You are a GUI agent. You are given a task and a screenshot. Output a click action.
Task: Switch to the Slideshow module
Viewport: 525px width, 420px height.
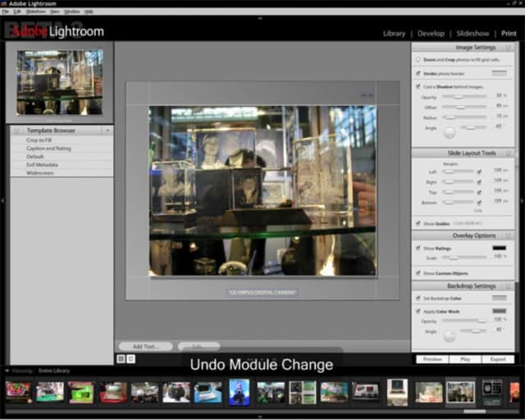click(x=472, y=34)
